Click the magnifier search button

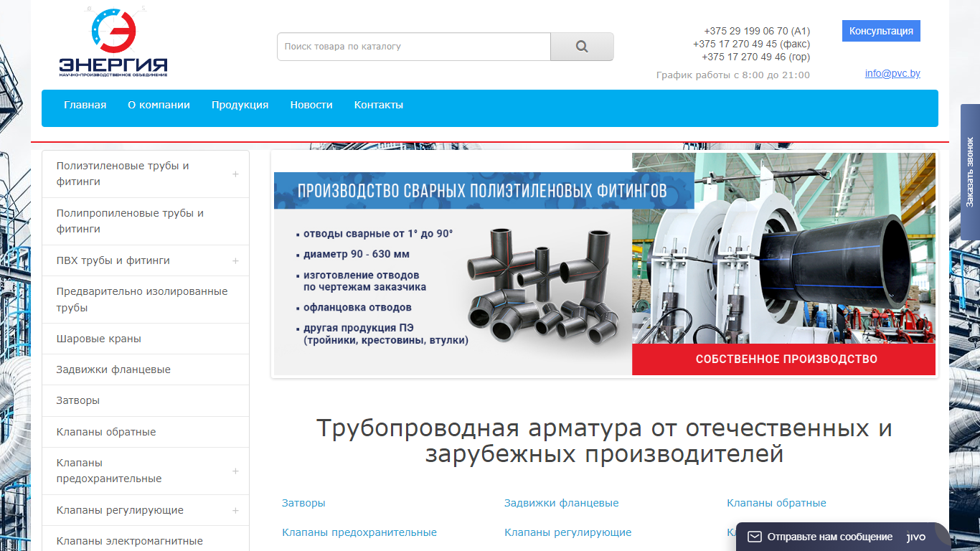(x=582, y=47)
